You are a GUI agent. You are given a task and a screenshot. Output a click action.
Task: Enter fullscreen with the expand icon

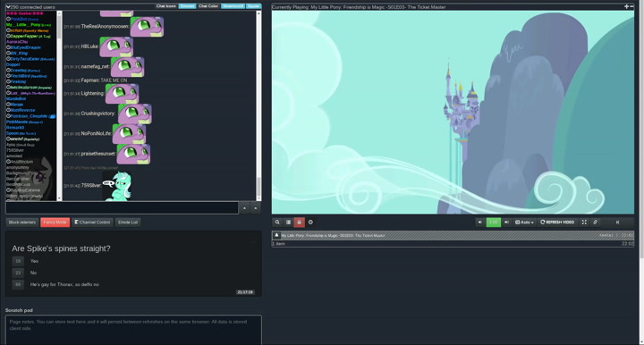[584, 222]
